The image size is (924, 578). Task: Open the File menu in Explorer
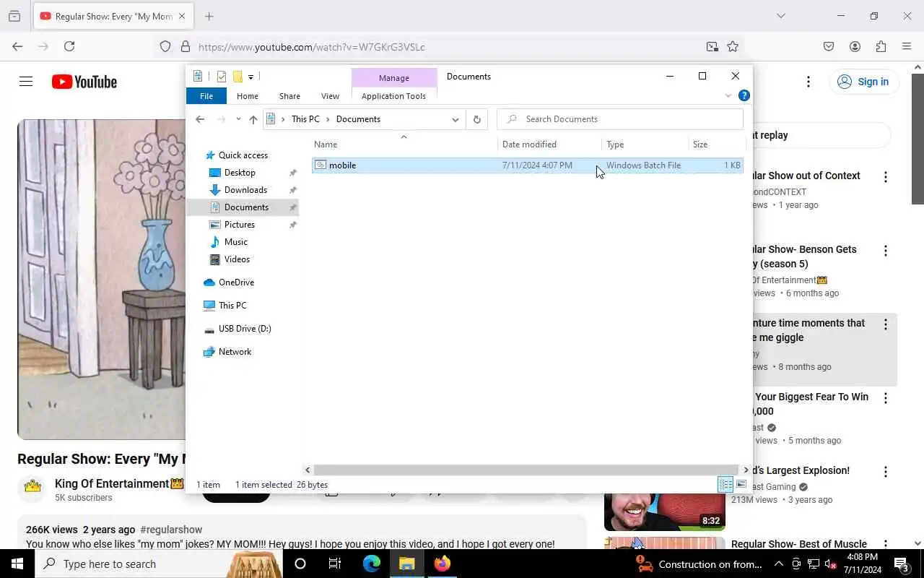coord(206,96)
